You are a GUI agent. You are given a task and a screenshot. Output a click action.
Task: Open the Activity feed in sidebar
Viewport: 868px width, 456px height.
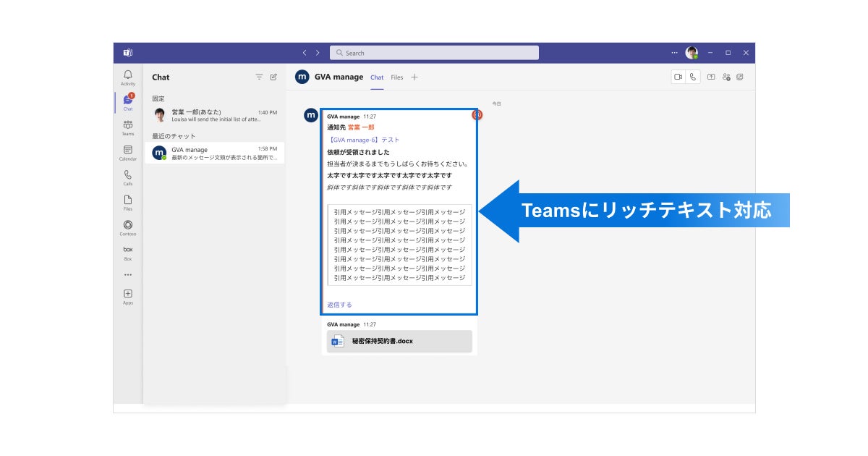click(128, 77)
